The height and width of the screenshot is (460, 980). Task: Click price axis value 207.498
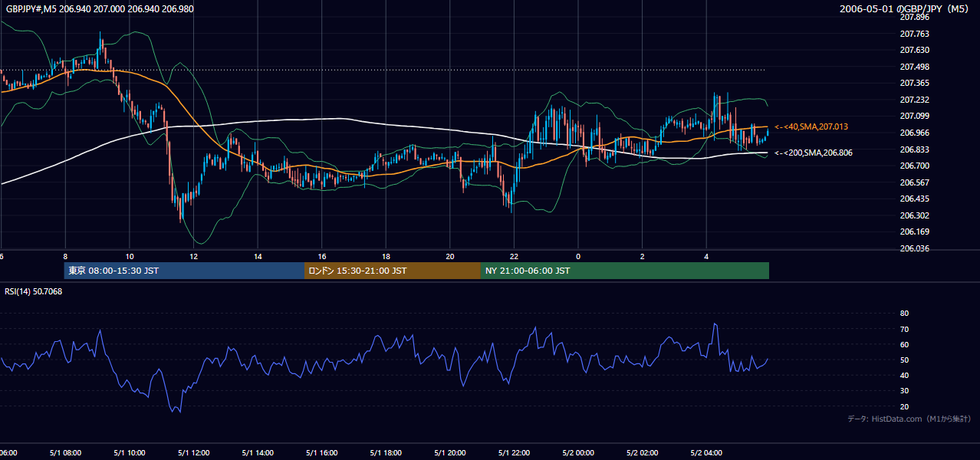coord(914,67)
